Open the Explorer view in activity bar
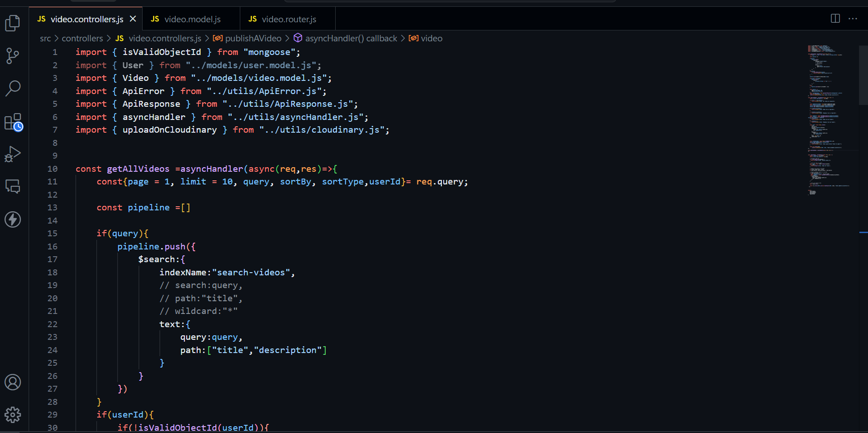 point(13,23)
